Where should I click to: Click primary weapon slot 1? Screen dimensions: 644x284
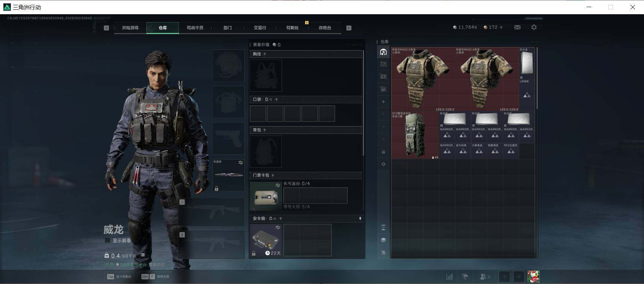pyautogui.click(x=212, y=213)
